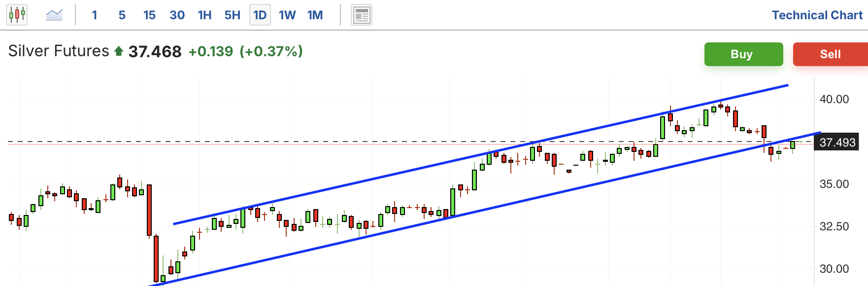Click the red Sell button
Image resolution: width=868 pixels, height=286 pixels.
point(831,54)
